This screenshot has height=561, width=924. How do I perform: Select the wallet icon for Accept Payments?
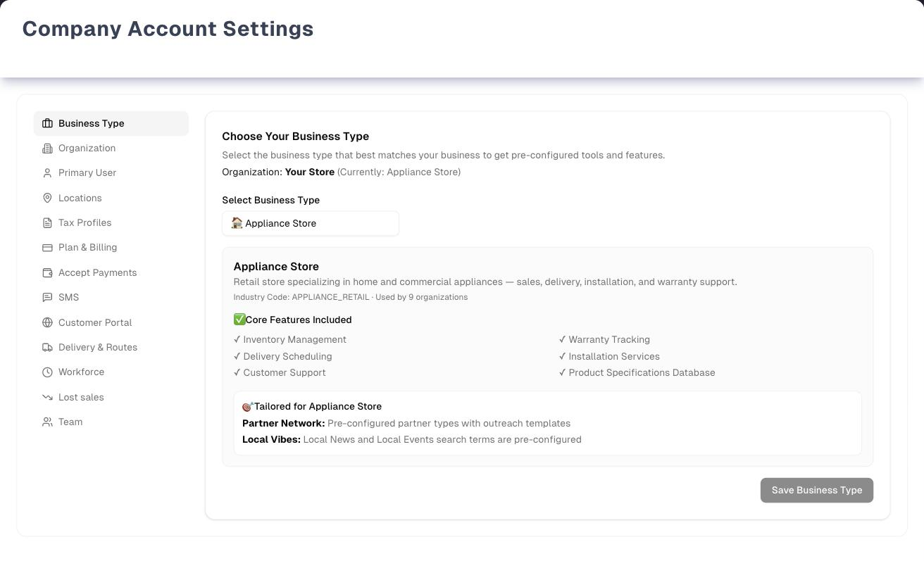pyautogui.click(x=47, y=272)
